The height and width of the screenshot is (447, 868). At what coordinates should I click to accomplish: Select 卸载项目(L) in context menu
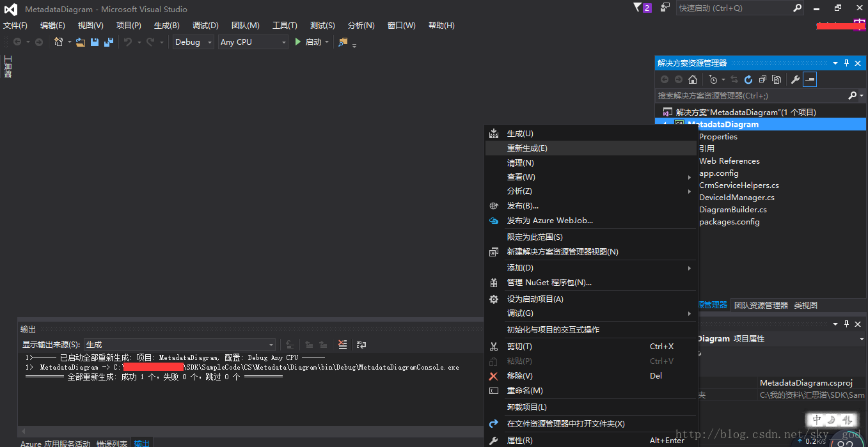coord(591,407)
